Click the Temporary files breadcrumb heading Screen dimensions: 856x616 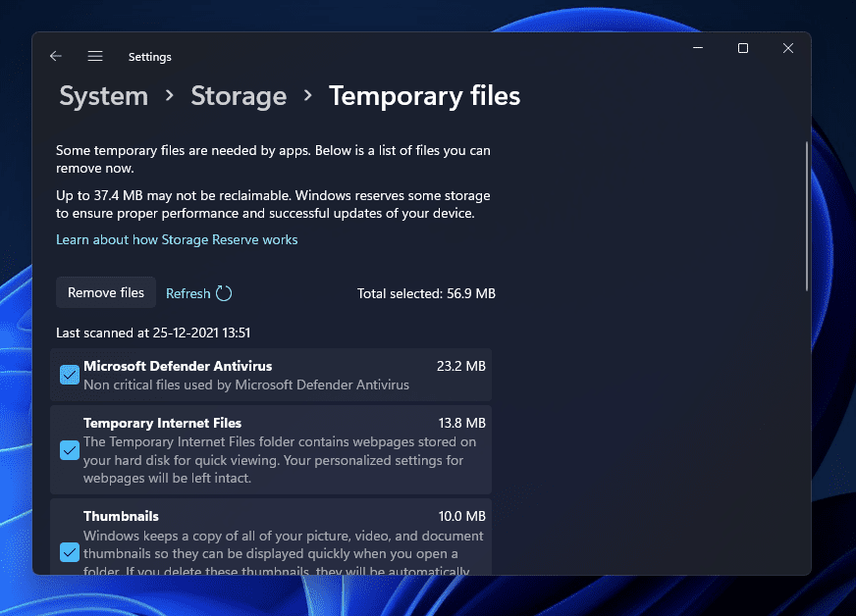pyautogui.click(x=424, y=96)
